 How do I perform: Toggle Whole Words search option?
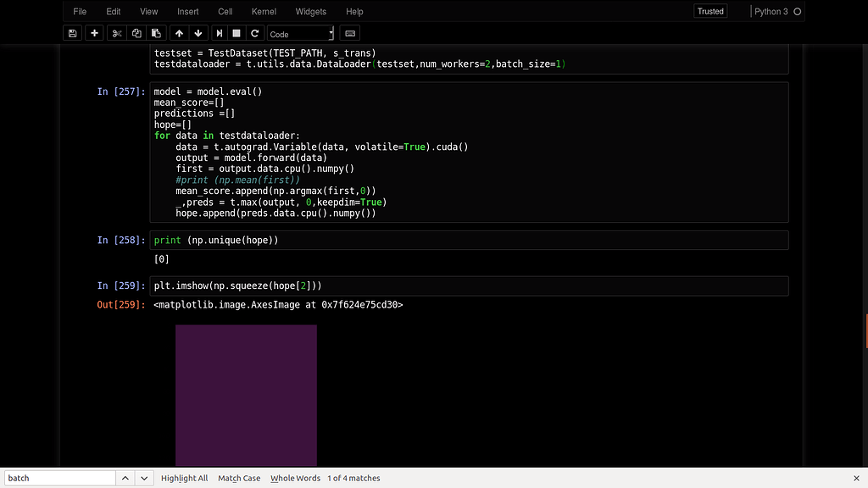tap(295, 478)
